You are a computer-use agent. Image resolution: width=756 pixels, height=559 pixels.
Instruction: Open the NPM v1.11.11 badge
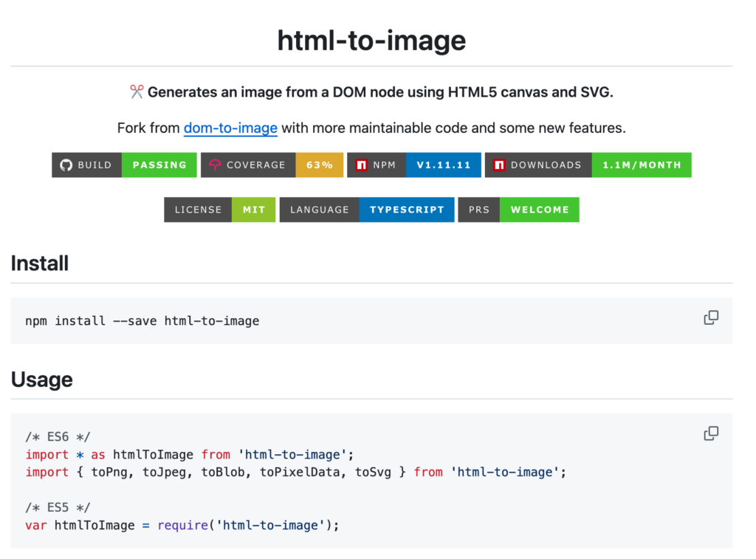click(x=414, y=165)
